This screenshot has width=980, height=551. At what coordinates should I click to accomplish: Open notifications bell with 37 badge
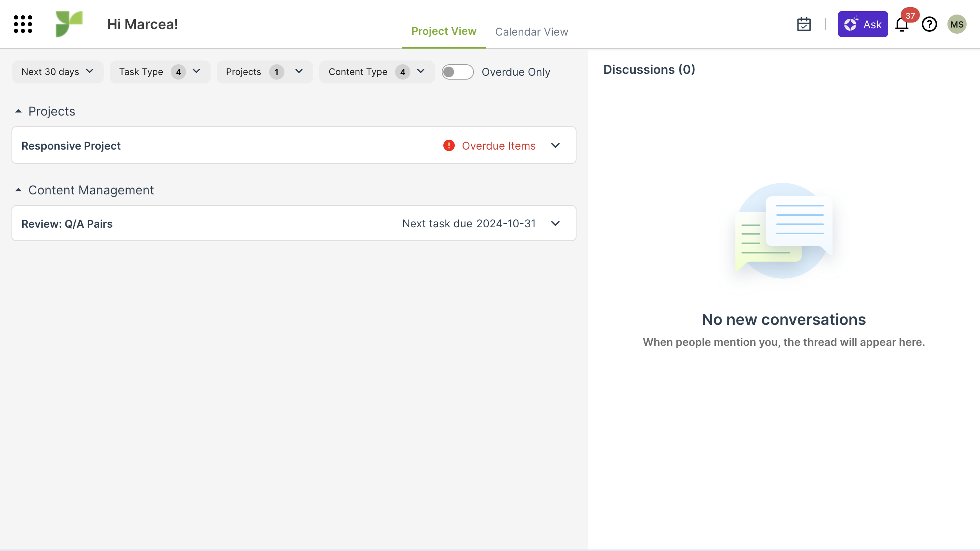(902, 24)
